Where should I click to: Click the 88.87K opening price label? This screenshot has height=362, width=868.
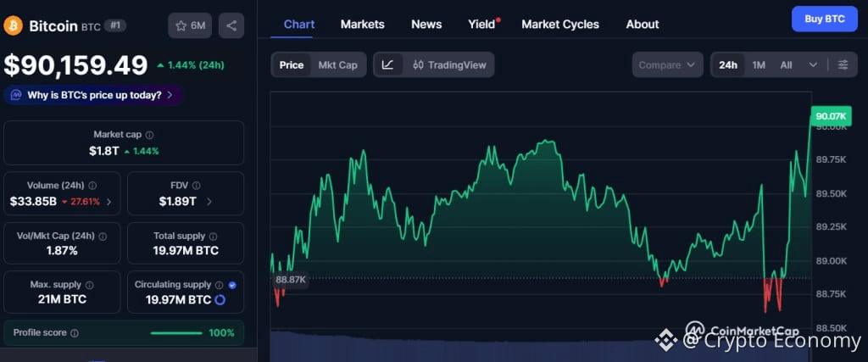pos(291,280)
